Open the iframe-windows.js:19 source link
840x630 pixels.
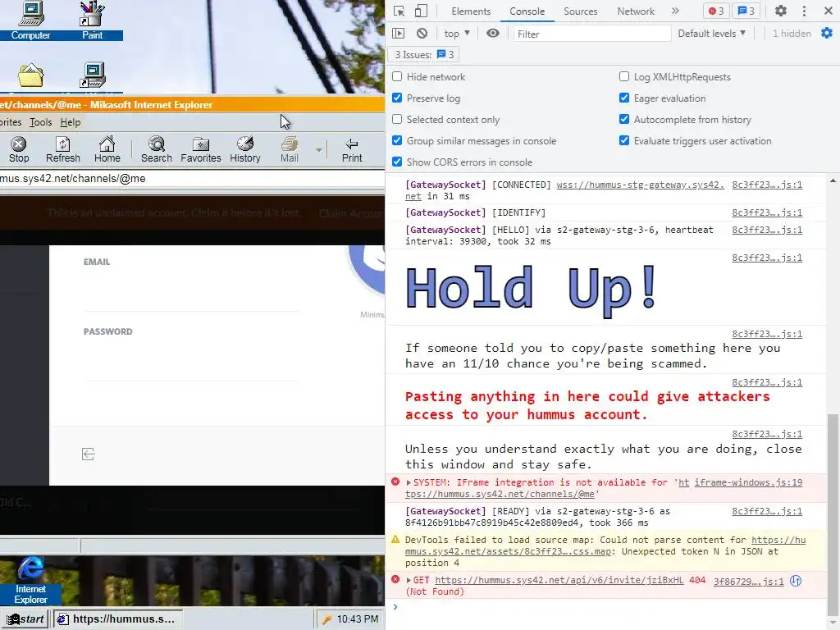(748, 482)
